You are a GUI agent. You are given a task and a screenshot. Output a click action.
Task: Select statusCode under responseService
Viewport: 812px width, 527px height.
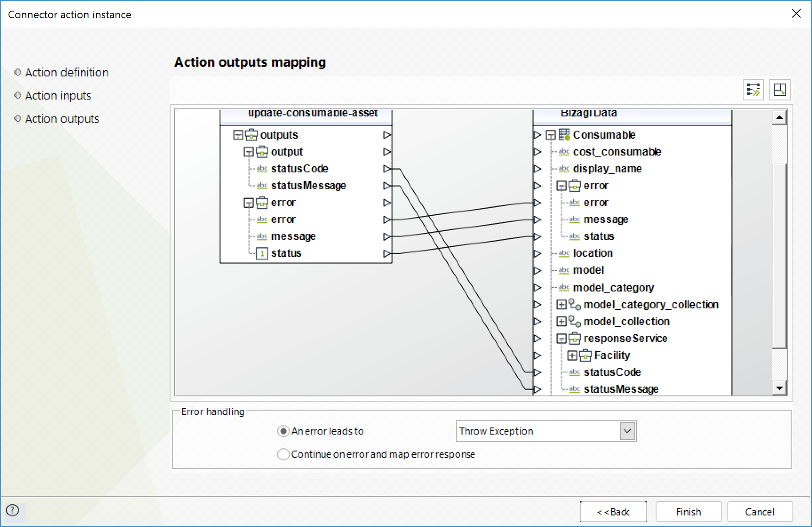click(x=612, y=372)
